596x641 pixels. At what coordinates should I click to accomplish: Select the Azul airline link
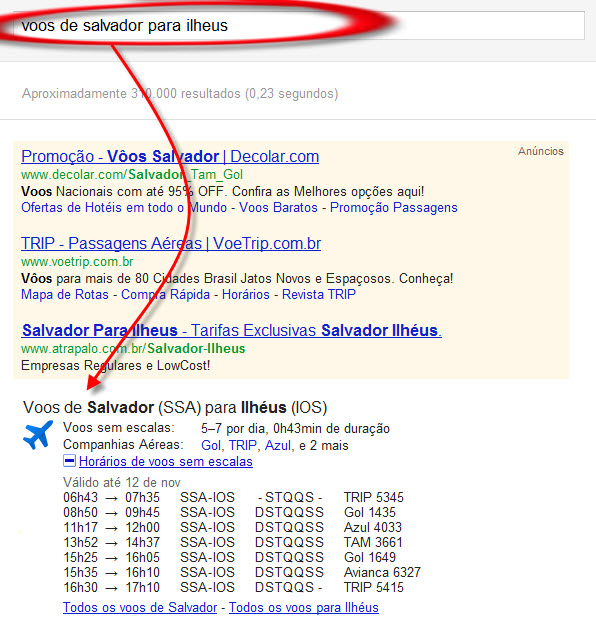click(278, 445)
